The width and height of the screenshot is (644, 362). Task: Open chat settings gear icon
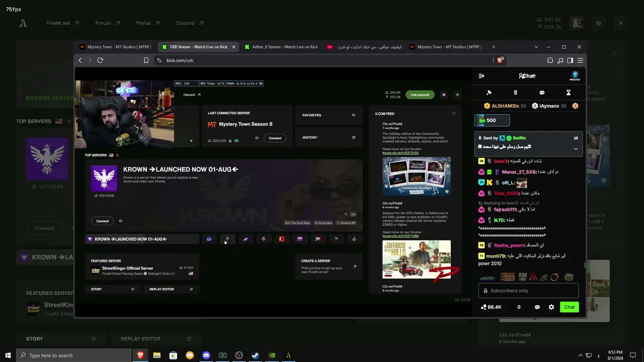551,307
